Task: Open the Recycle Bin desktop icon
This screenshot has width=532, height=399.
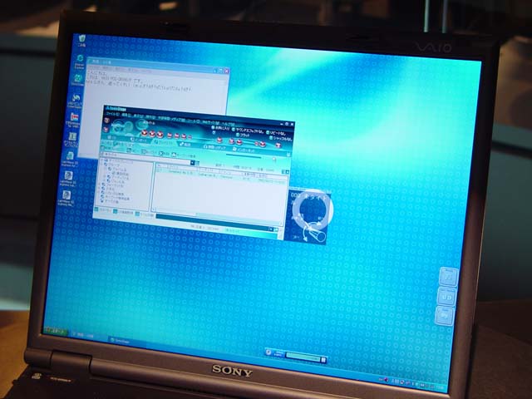Action: pyautogui.click(x=81, y=41)
